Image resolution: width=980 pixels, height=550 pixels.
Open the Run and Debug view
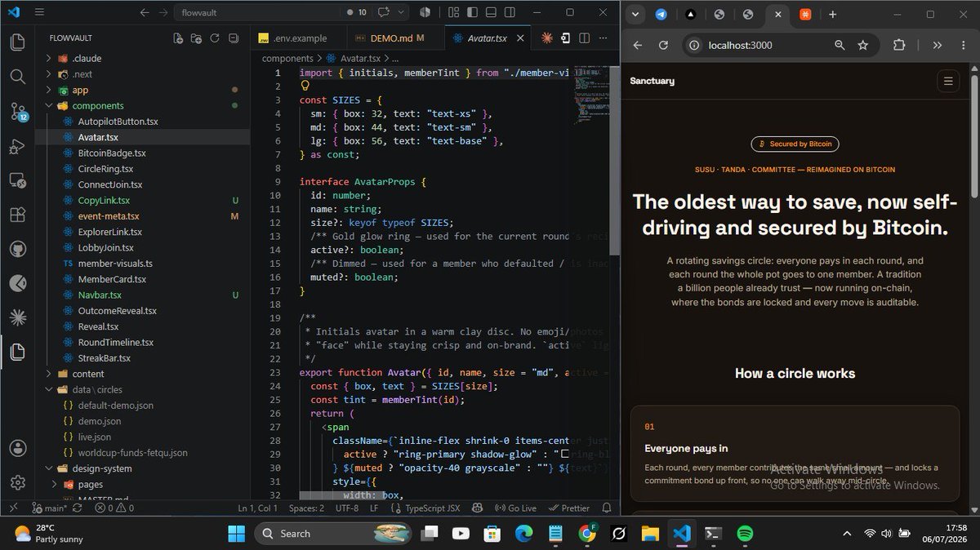tap(17, 147)
